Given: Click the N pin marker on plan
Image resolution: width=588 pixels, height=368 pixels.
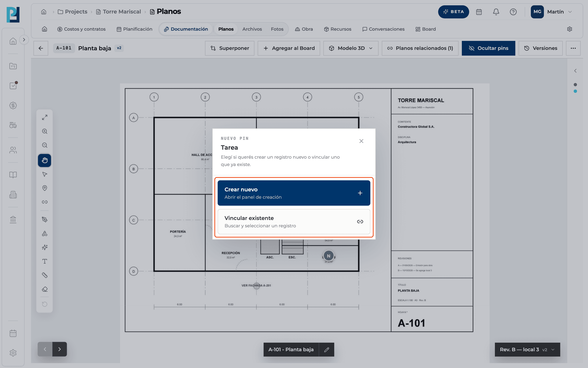Looking at the screenshot, I should coord(329,256).
